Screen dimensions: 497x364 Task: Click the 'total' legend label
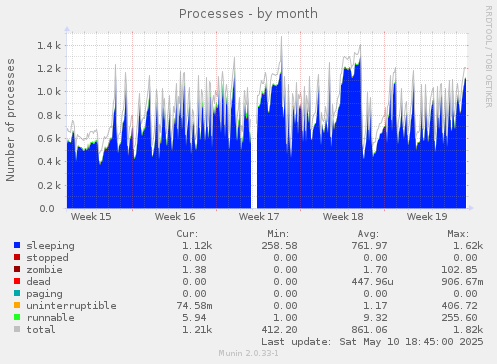[x=41, y=330]
